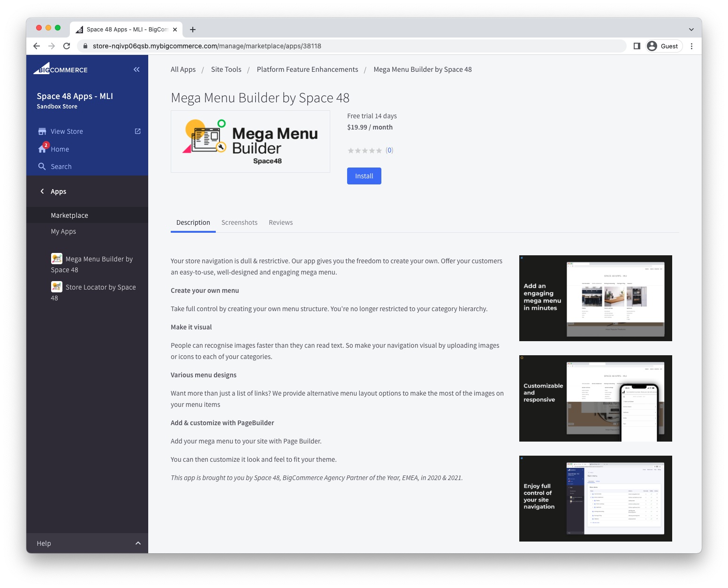The width and height of the screenshot is (728, 588).
Task: Click the Help label in sidebar footer
Action: coord(44,543)
